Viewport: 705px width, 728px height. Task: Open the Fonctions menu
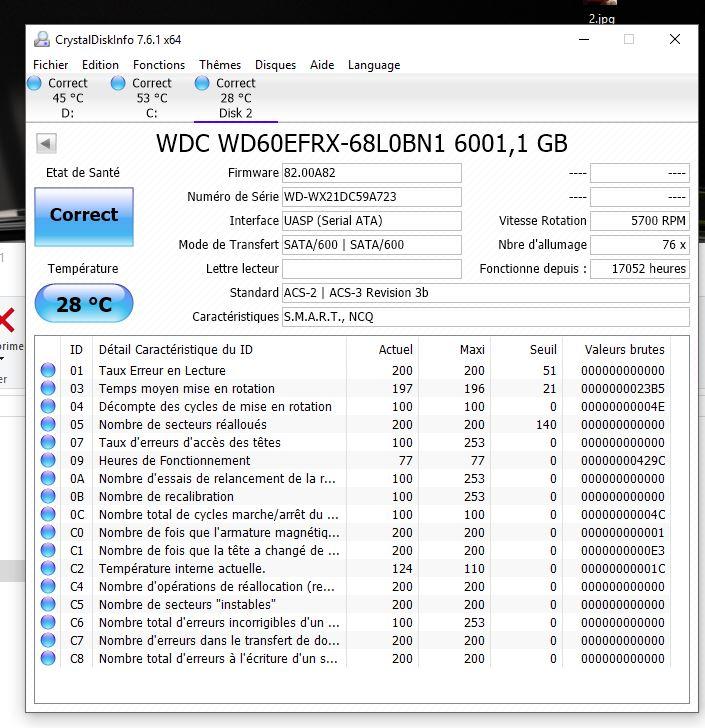point(159,65)
